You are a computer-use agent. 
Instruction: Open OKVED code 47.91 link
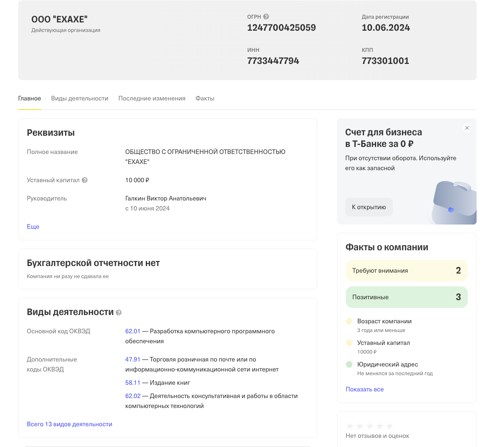point(133,359)
